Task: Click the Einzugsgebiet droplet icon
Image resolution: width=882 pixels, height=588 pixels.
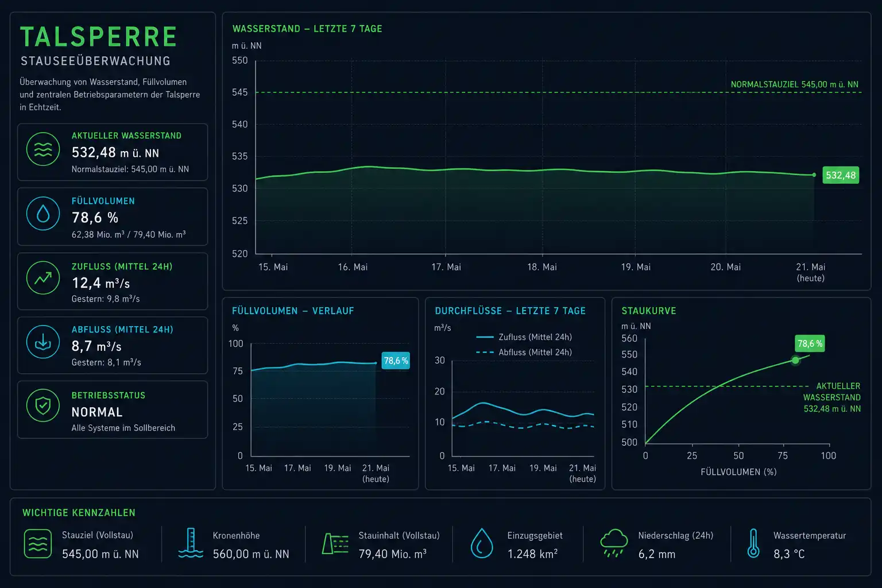Action: point(482,543)
